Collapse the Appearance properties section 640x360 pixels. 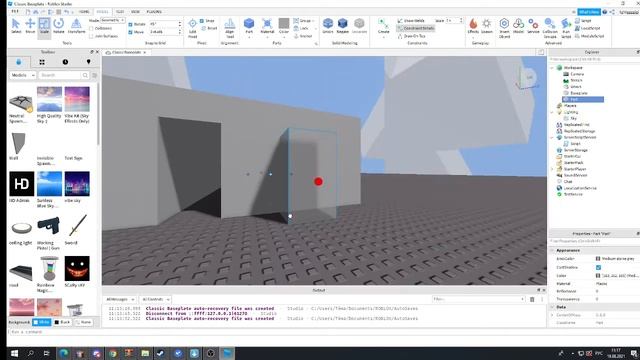552,250
